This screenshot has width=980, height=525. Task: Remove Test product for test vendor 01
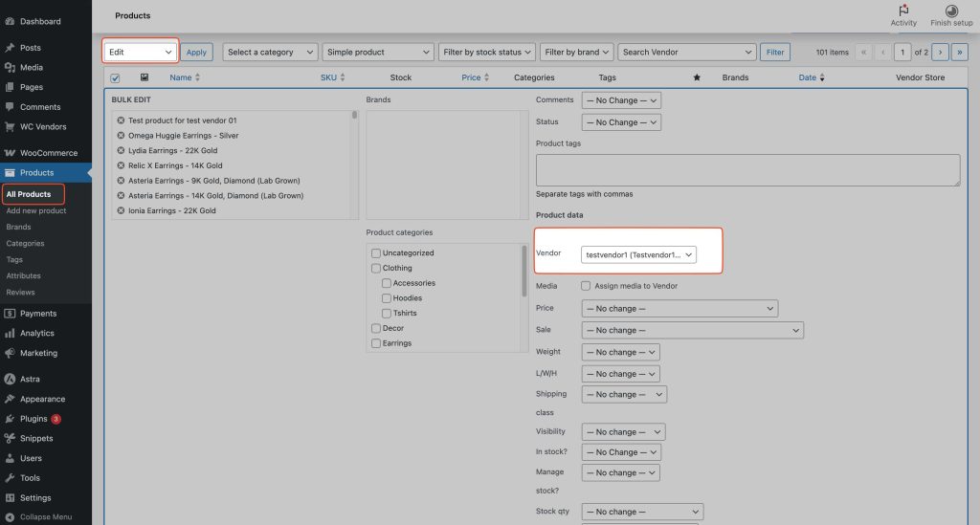pyautogui.click(x=121, y=120)
